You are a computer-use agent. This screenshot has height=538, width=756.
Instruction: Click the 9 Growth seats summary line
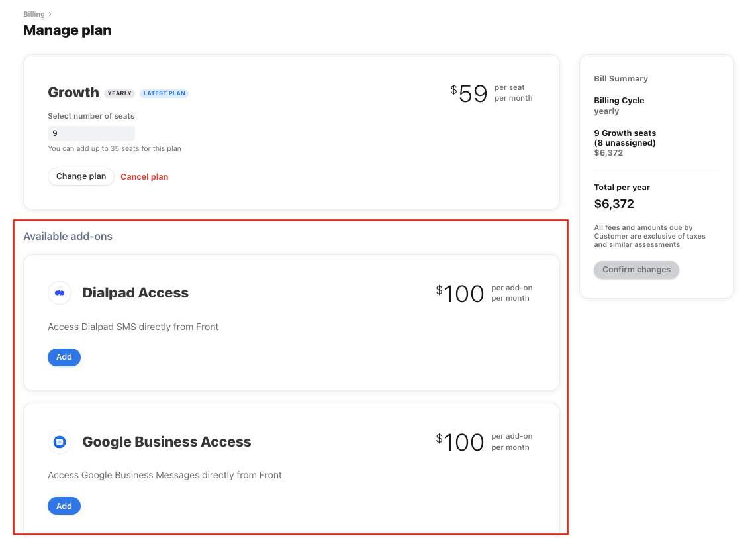(x=625, y=137)
